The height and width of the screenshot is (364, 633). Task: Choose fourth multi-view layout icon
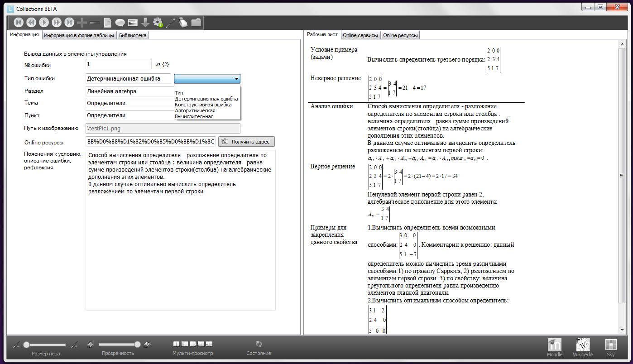(x=201, y=345)
